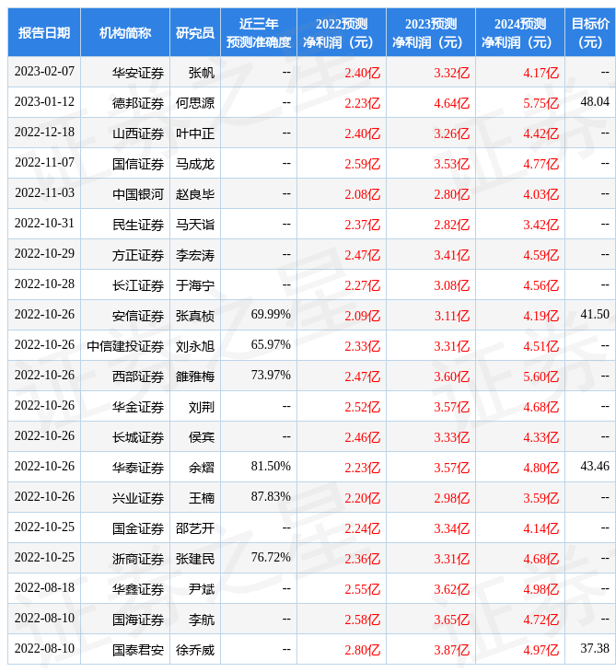Select the 山西证券 institution cell
616x672 pixels.
click(x=125, y=133)
